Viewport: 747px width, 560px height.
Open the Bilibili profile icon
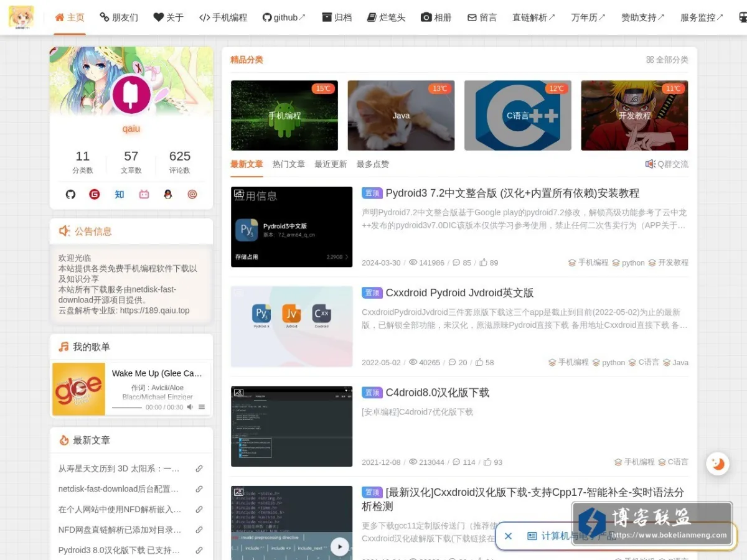[144, 194]
